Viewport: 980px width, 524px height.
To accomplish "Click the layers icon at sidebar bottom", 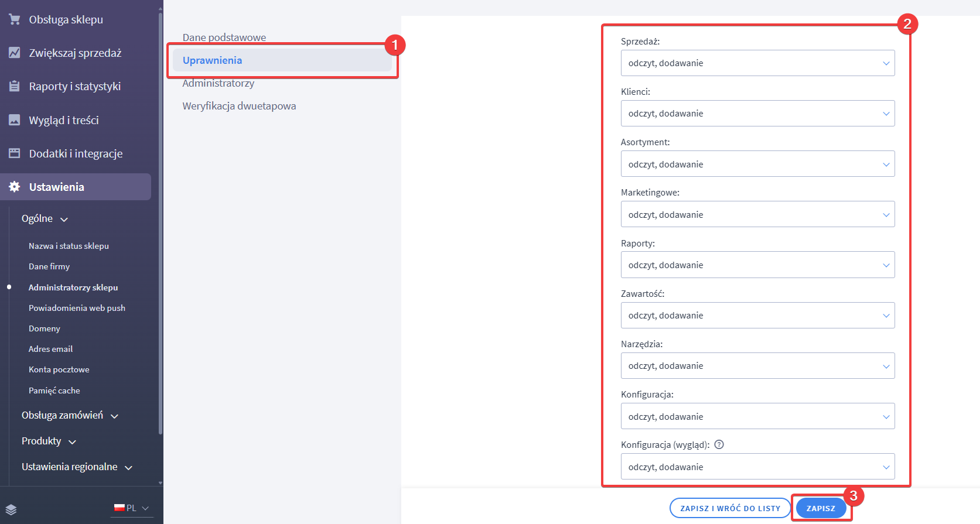I will coord(11,509).
